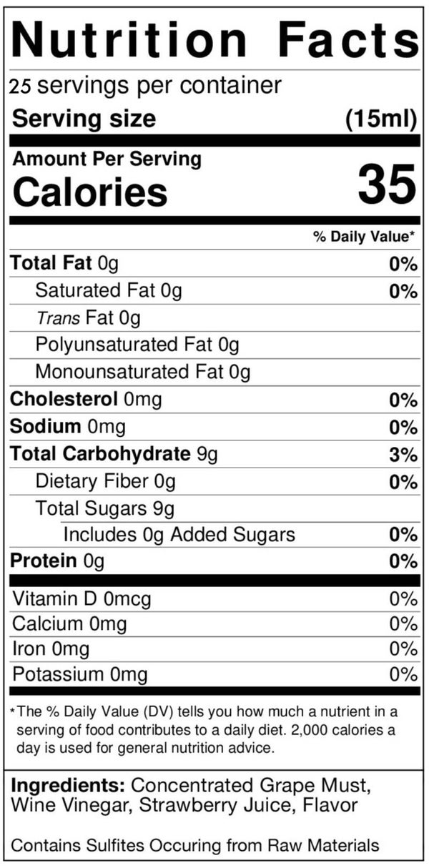Viewport: 429px width, 868px height.
Task: Click the % Daily Value* column header
Action: pos(365,237)
